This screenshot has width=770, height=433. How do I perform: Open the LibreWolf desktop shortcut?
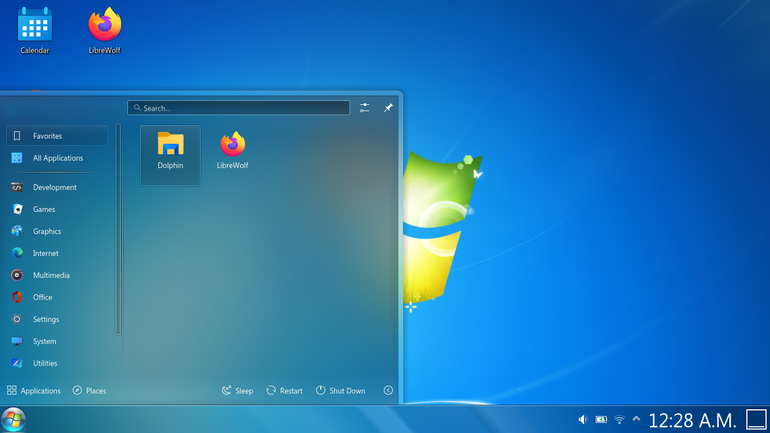[105, 30]
